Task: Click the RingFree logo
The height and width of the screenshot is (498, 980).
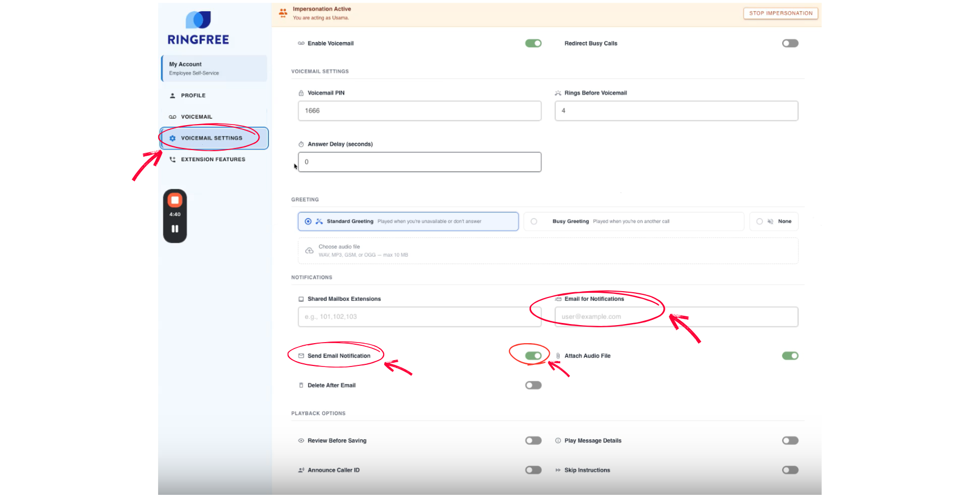Action: pos(198,29)
